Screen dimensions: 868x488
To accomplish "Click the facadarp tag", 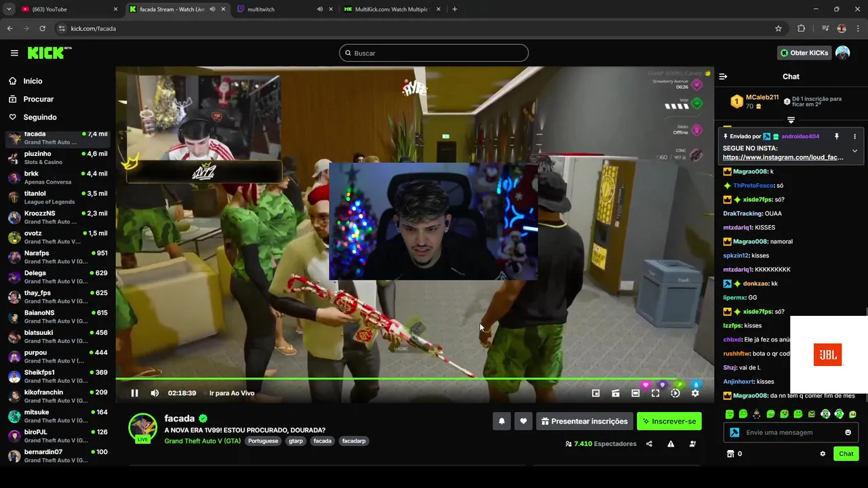I will point(354,441).
